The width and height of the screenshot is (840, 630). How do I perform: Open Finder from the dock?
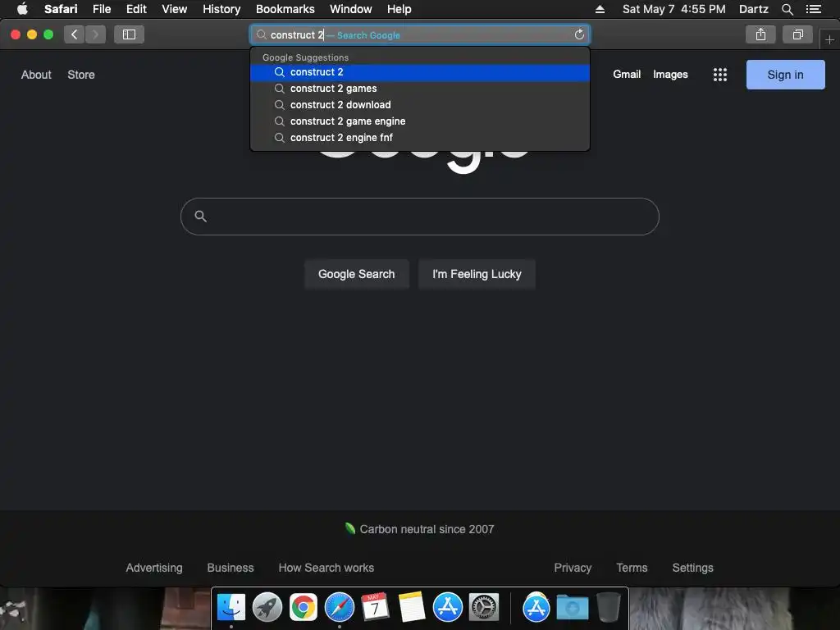(x=231, y=608)
